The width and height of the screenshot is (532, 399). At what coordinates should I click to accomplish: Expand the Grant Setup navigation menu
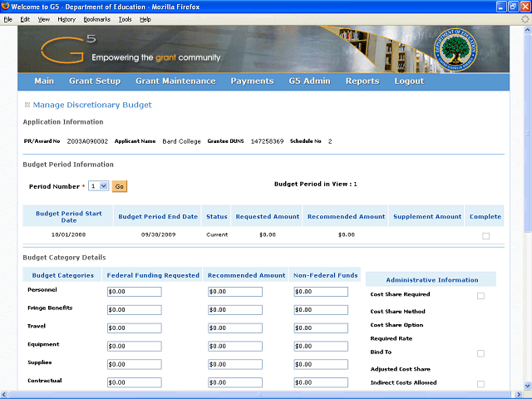[95, 81]
